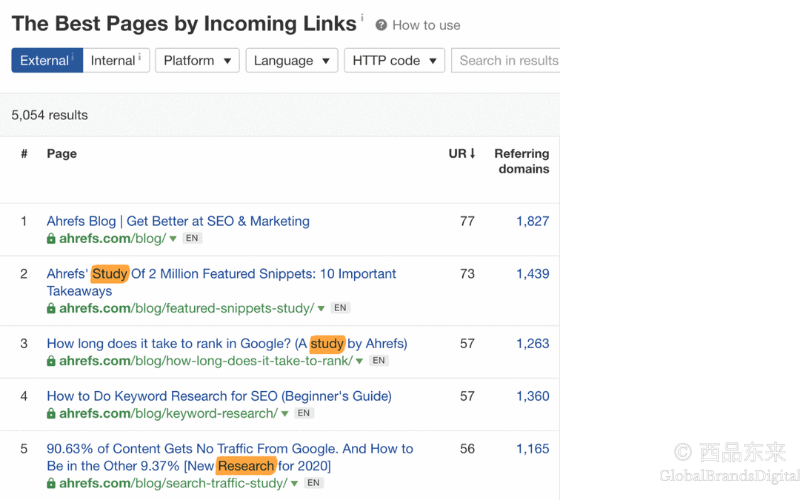Image resolution: width=800 pixels, height=500 pixels.
Task: Sort by the UR column header
Action: (x=462, y=154)
